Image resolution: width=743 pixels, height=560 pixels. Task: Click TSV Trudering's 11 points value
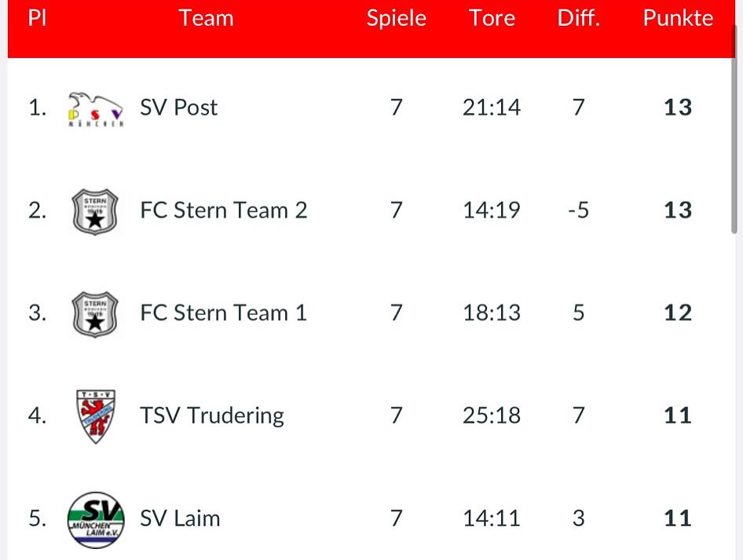[x=677, y=415]
